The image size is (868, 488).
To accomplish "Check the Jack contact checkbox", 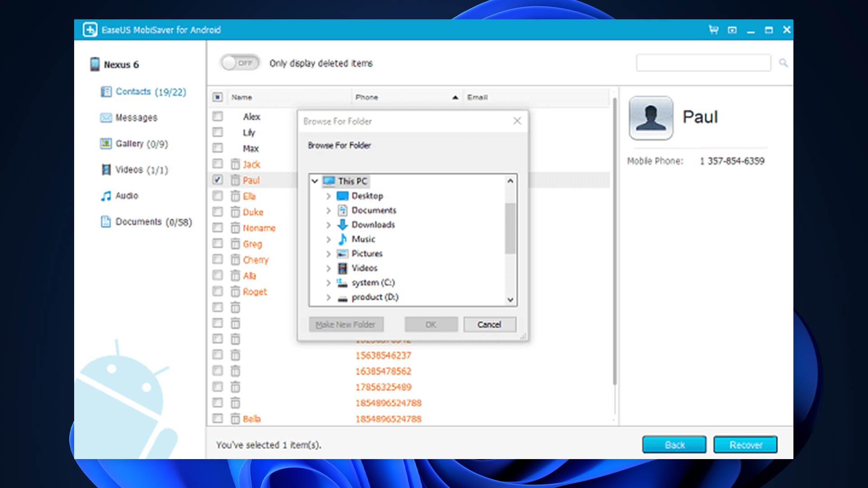I will (217, 164).
